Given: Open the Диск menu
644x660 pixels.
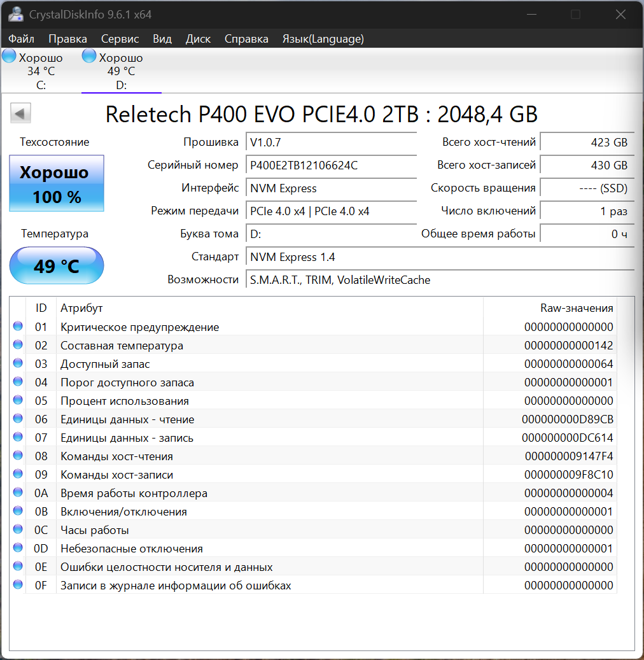Looking at the screenshot, I should [199, 39].
